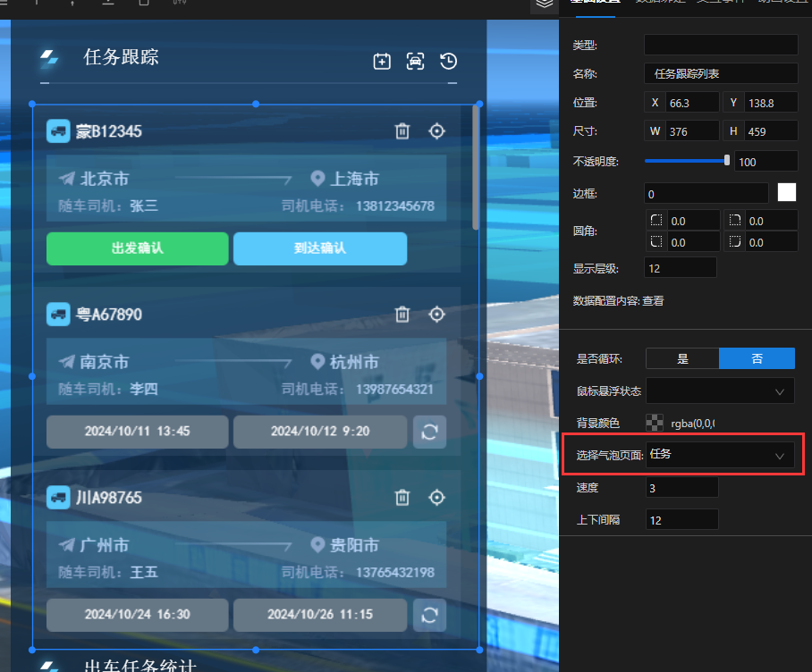Set 是否循环 to 否
Image resolution: width=812 pixels, height=672 pixels.
[x=757, y=358]
